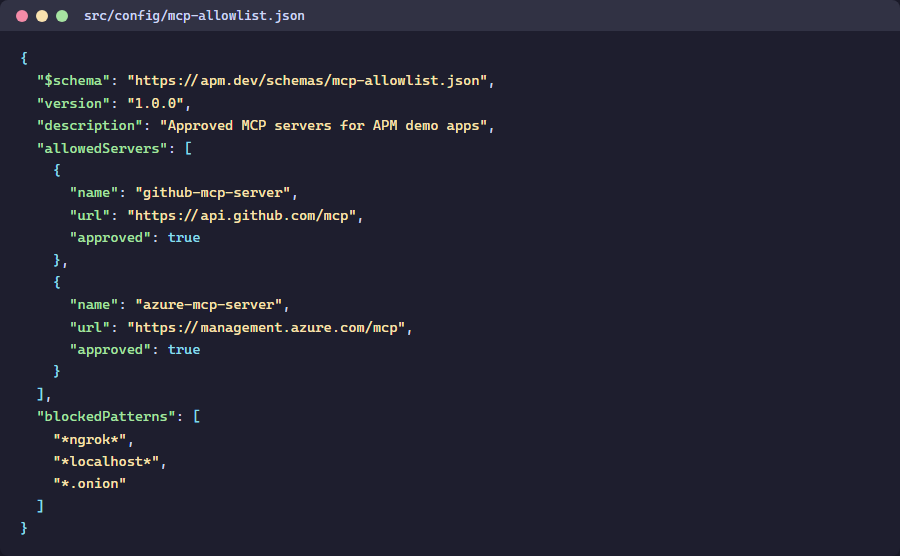Click the "*ngrok*" blocked pattern
Screen dimensions: 900x556
(93, 439)
